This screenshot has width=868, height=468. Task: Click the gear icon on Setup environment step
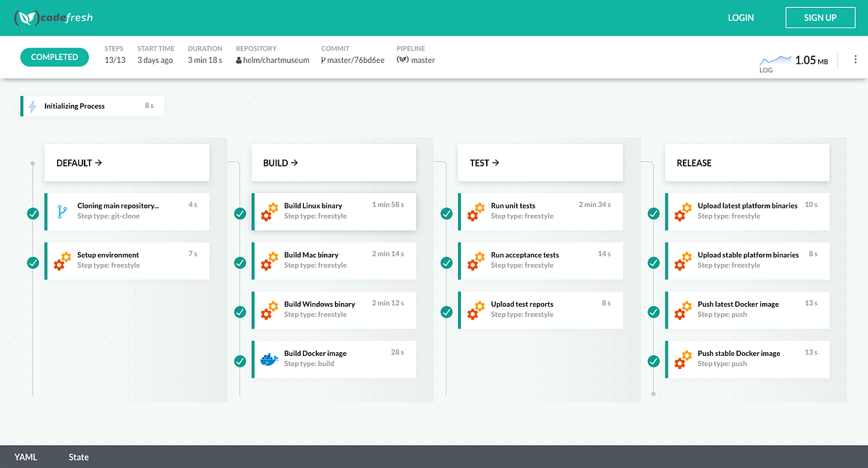click(x=61, y=260)
